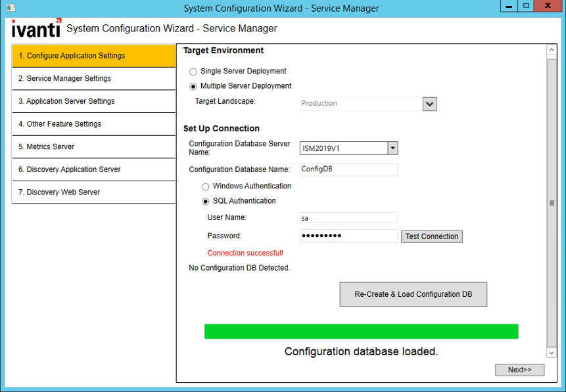Click the Test Connection button
566x392 pixels.
click(431, 236)
